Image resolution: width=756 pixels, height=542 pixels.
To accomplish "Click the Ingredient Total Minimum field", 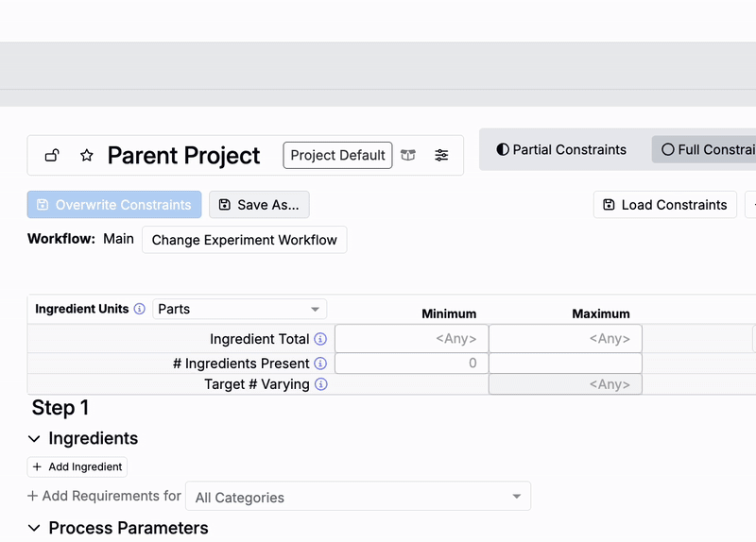I will (411, 339).
